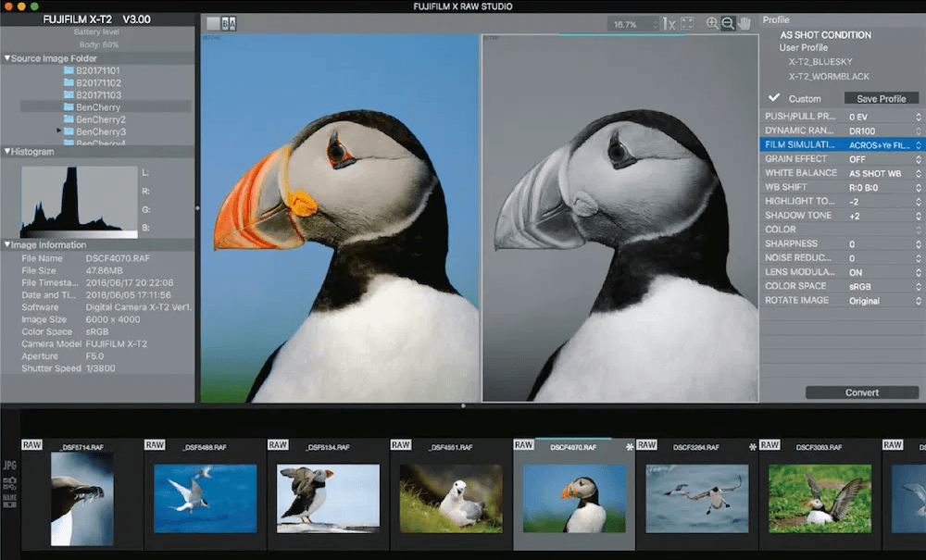Click the camera filter icon in filmstrip
The width and height of the screenshot is (926, 560).
(10, 483)
